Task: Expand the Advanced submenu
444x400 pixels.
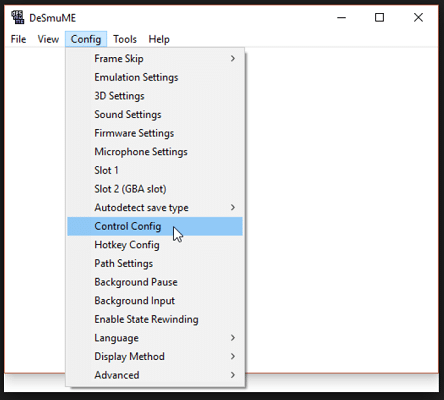Action: 155,375
